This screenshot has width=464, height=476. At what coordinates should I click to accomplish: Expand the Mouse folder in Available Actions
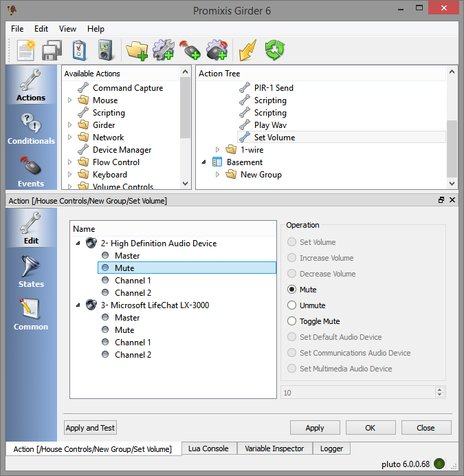70,100
